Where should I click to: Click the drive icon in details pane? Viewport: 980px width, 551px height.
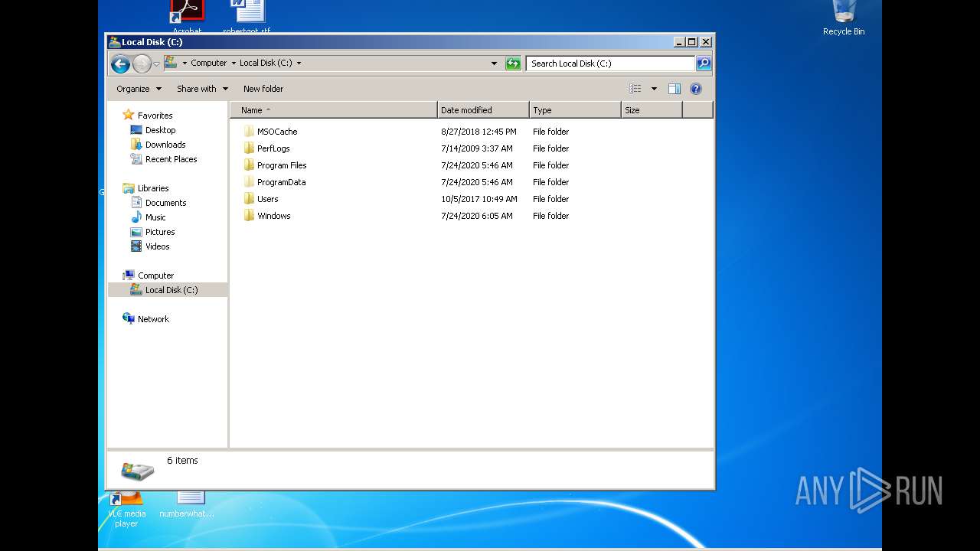point(138,470)
